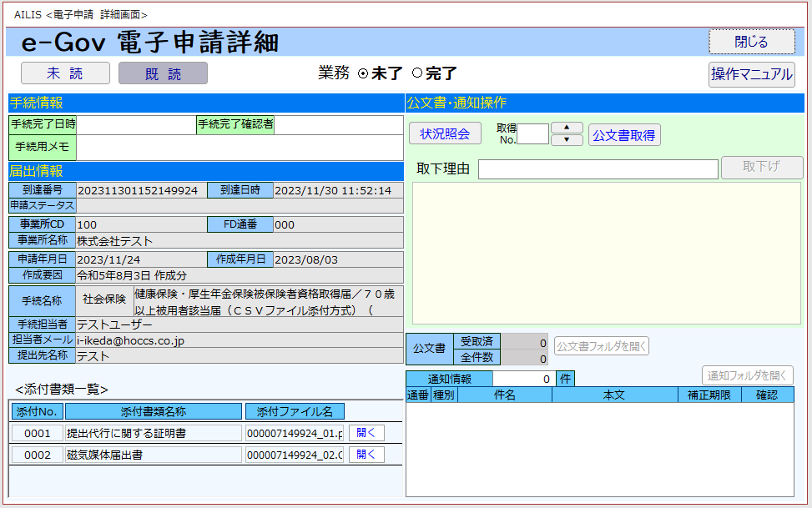Image resolution: width=812 pixels, height=508 pixels.
Task: Click the 公文書取得 button
Action: pyautogui.click(x=623, y=135)
